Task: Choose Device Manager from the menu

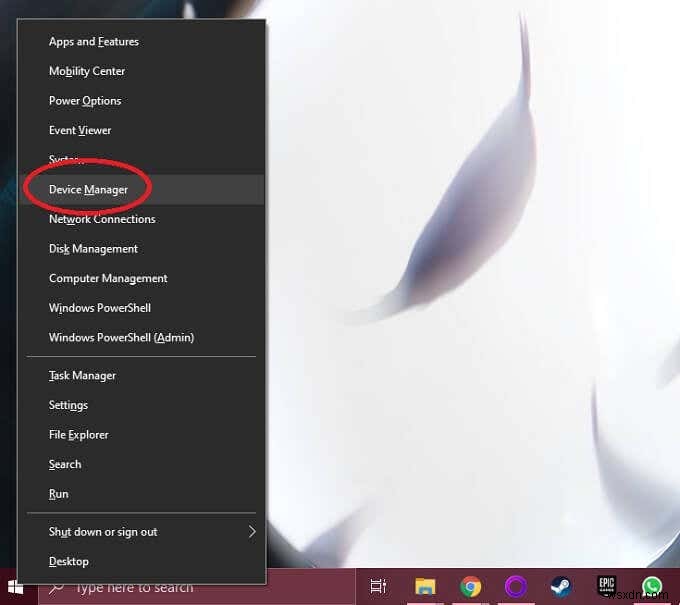Action: click(x=141, y=190)
